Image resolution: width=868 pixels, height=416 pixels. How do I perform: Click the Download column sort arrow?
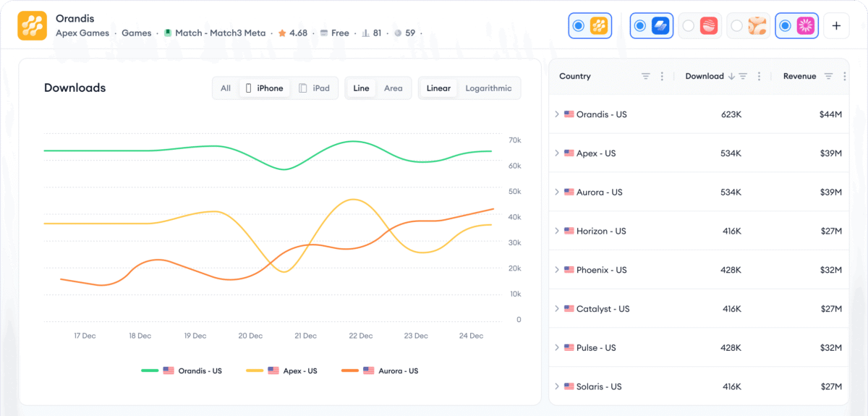(731, 77)
